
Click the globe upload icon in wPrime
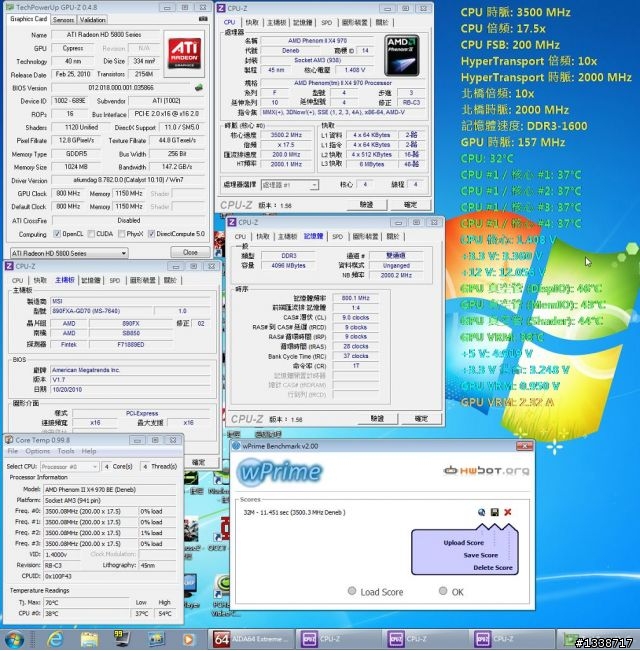481,512
